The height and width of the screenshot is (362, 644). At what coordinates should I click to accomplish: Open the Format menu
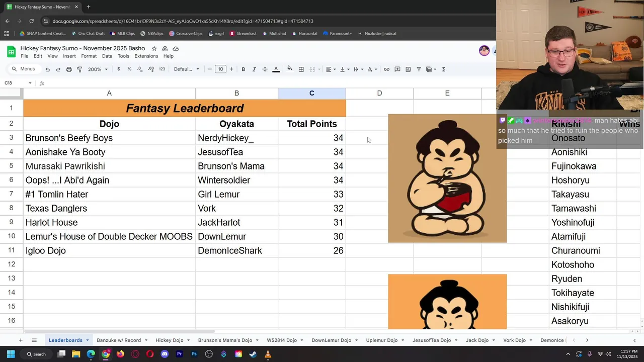tap(89, 56)
